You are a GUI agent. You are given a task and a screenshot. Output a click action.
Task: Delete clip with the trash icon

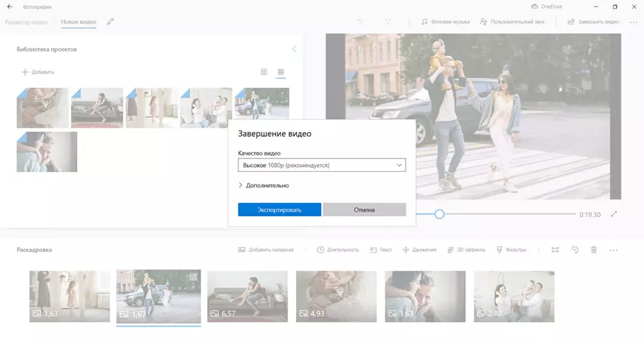click(594, 249)
